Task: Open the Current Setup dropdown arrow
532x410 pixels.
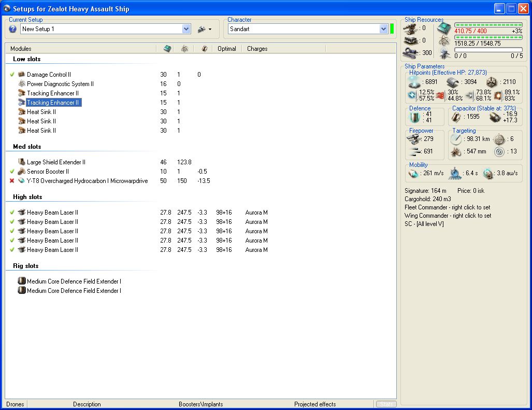Action: (x=186, y=29)
